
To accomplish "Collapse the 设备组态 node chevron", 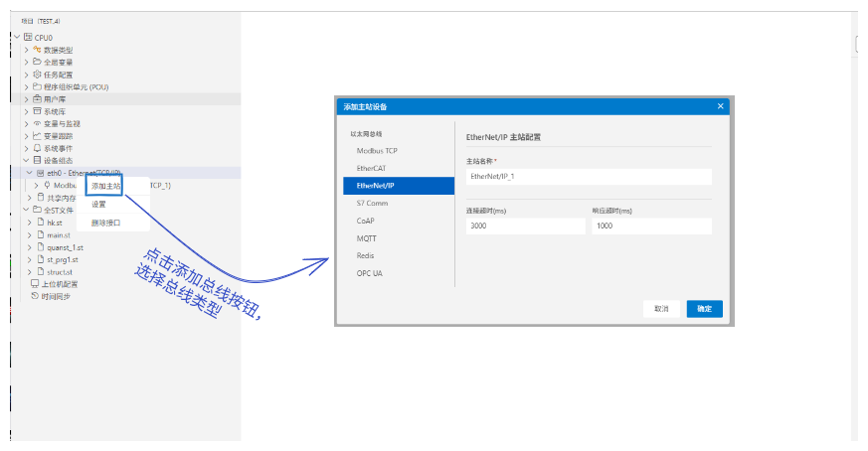I will pyautogui.click(x=26, y=160).
